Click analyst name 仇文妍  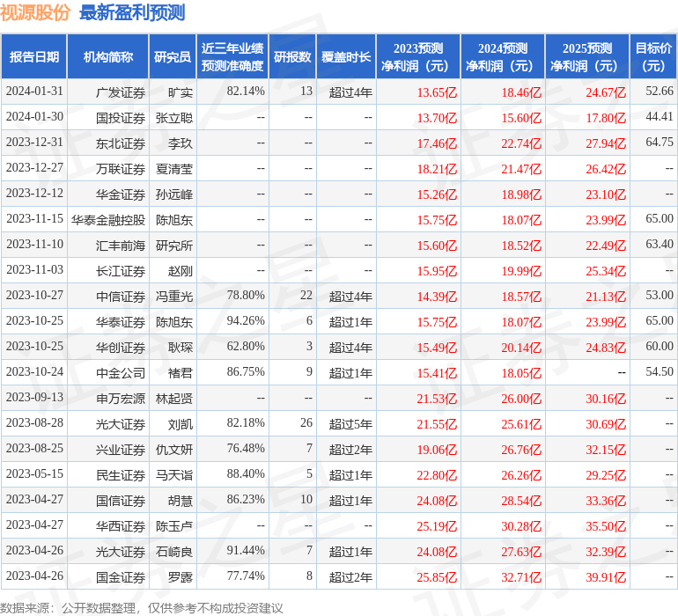[x=173, y=450]
